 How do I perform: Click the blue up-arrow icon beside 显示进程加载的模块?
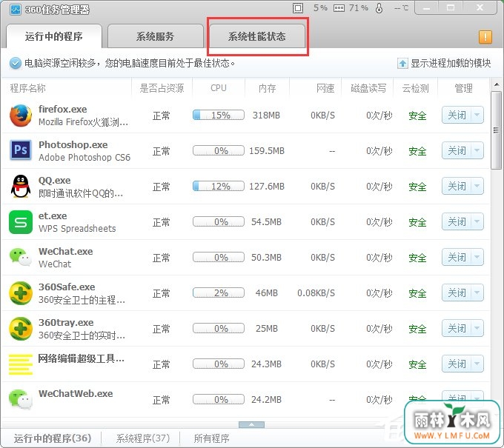(x=402, y=63)
